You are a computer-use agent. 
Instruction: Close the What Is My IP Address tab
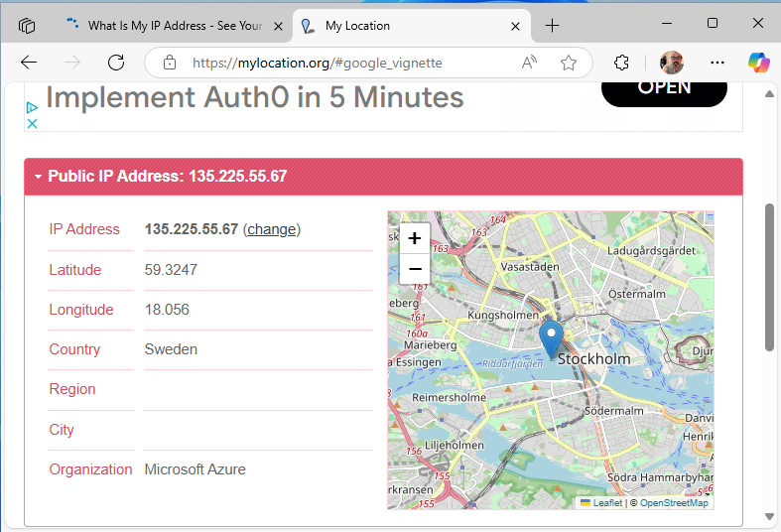[x=279, y=26]
